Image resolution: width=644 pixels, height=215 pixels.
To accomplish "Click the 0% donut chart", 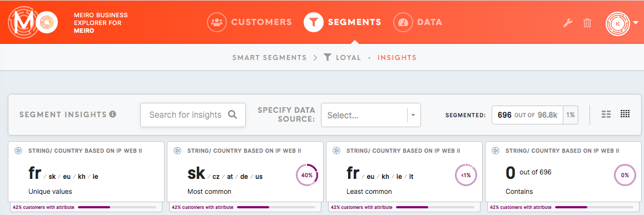I will coord(625,175).
